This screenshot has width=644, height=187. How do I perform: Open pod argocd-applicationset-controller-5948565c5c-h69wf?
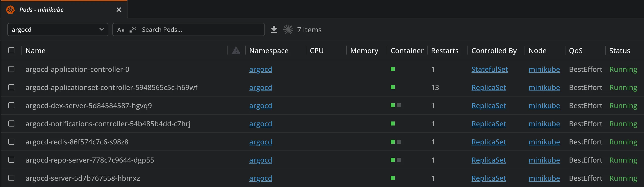point(111,87)
